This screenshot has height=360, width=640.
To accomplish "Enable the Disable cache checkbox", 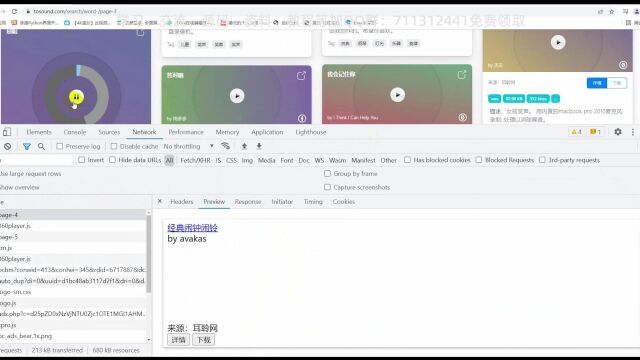I will (x=114, y=146).
